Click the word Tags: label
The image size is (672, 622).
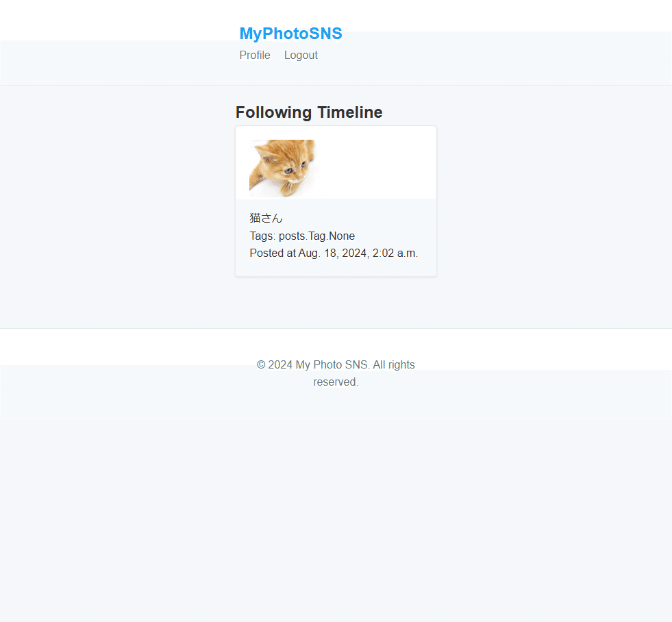[x=263, y=236]
